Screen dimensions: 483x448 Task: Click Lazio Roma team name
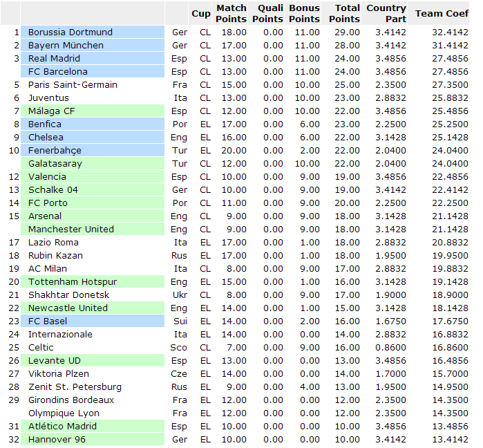click(x=53, y=243)
